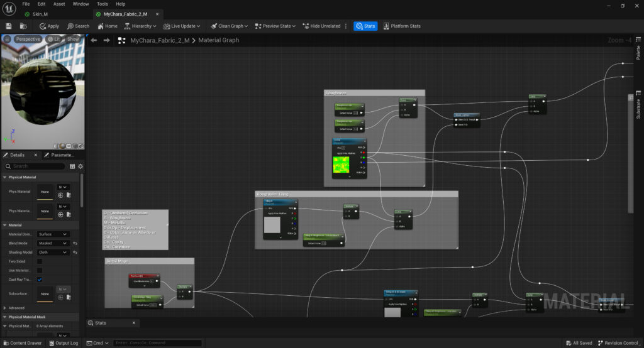Toggle the Stats button off
Viewport: 644px width, 348px height.
click(x=365, y=26)
